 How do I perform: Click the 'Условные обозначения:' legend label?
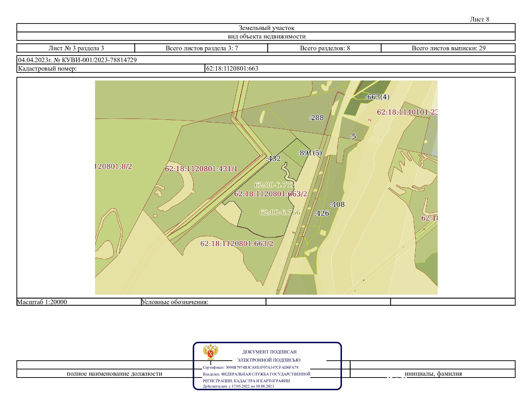(175, 302)
